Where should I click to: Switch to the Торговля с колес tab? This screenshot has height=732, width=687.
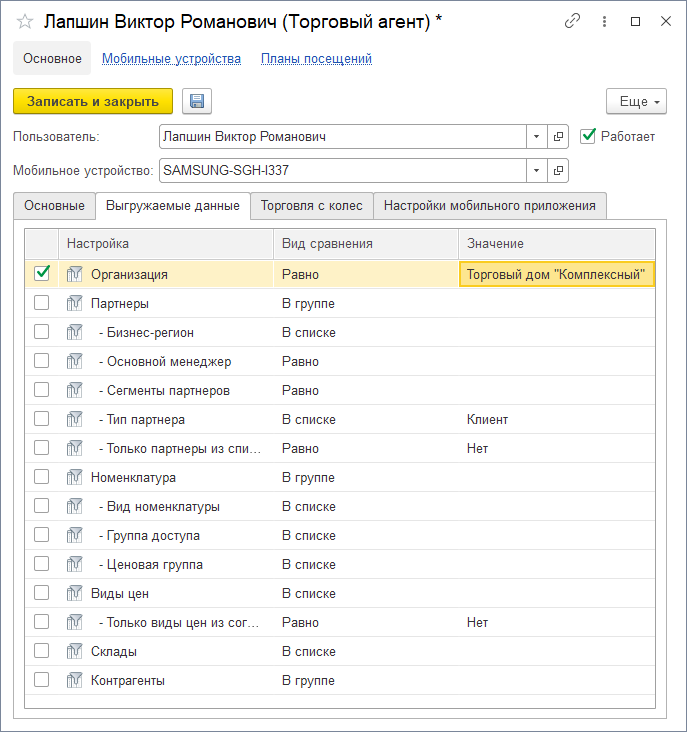pos(311,206)
